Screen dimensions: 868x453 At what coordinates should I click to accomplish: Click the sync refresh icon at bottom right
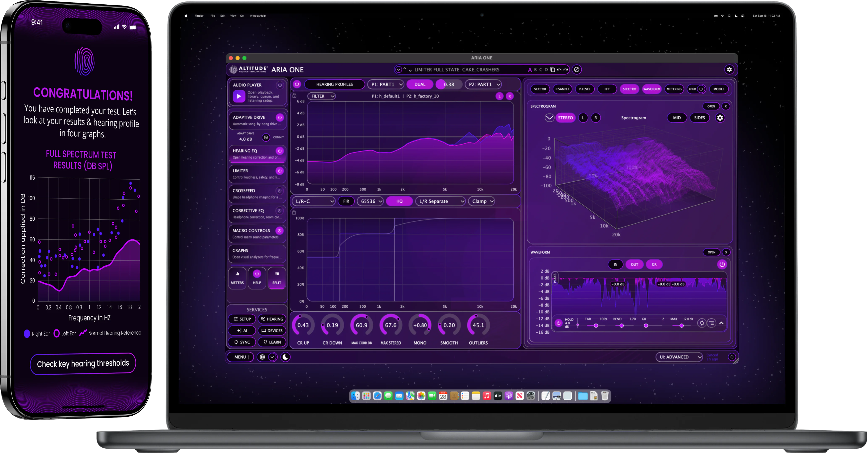click(x=732, y=357)
